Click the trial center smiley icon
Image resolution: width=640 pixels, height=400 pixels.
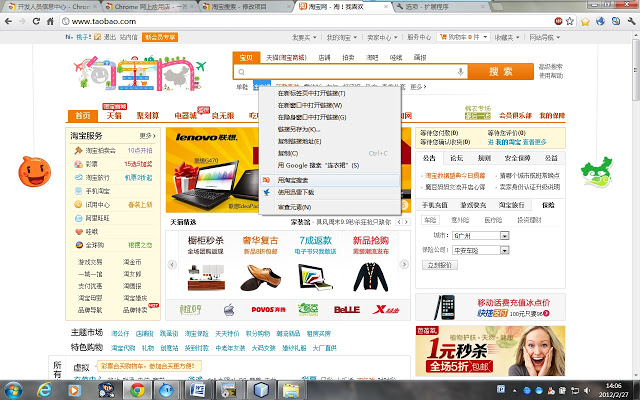click(x=78, y=204)
